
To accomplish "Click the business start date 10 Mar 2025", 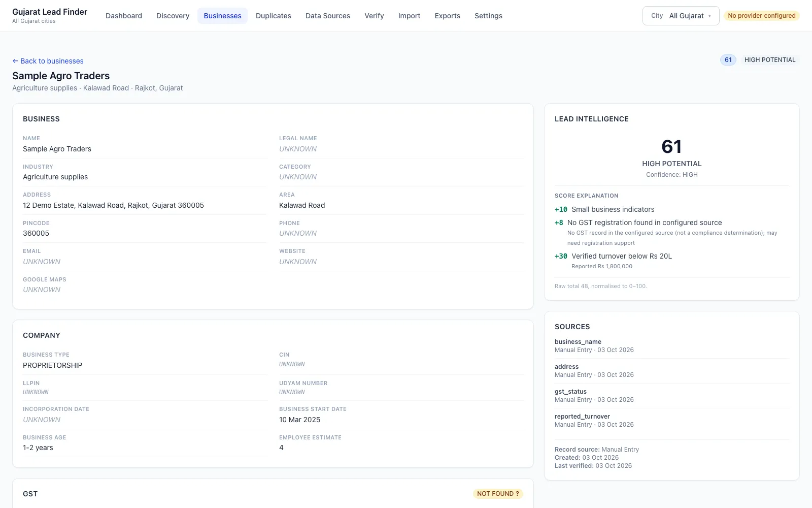I will [x=299, y=420].
